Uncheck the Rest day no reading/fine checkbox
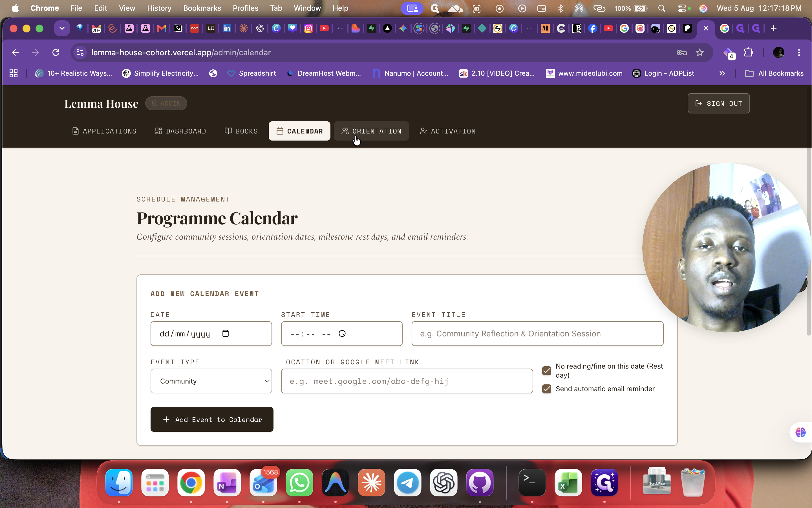Viewport: 812px width, 508px height. point(547,371)
